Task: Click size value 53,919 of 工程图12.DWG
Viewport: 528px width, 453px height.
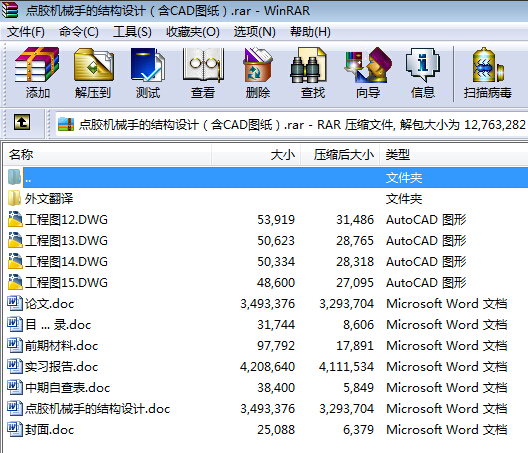Action: coord(276,220)
